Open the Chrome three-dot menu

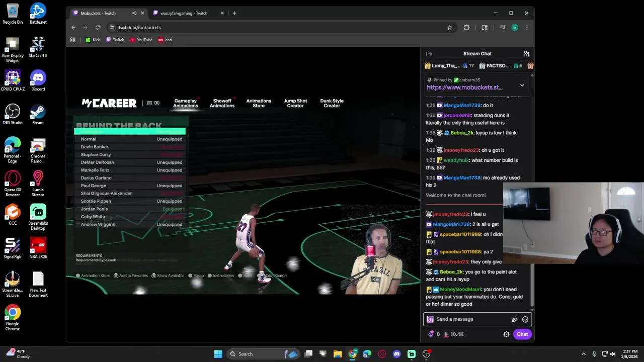[x=527, y=28]
